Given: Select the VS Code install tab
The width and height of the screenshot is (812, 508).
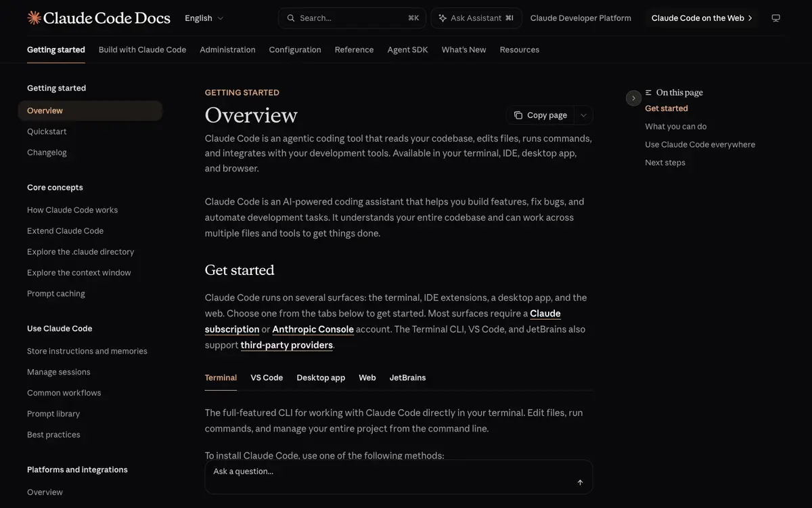Looking at the screenshot, I should [267, 378].
